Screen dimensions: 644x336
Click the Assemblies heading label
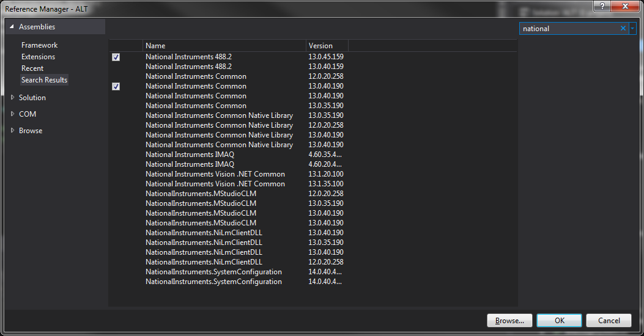coord(37,27)
